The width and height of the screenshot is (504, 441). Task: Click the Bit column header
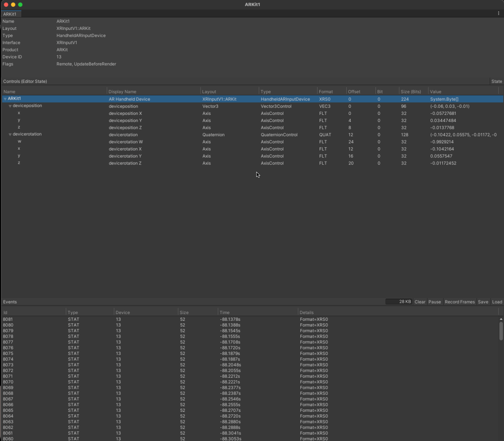(387, 91)
